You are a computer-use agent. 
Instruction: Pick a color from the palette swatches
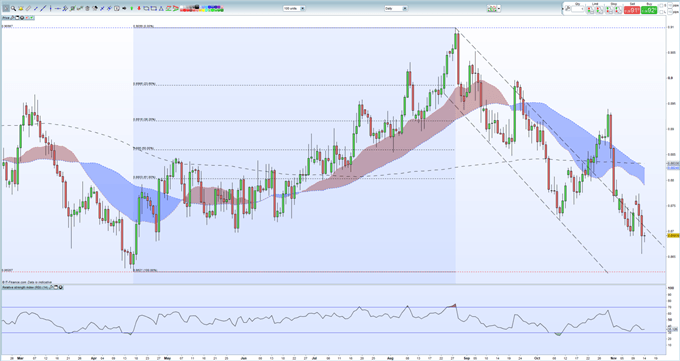pos(202,8)
